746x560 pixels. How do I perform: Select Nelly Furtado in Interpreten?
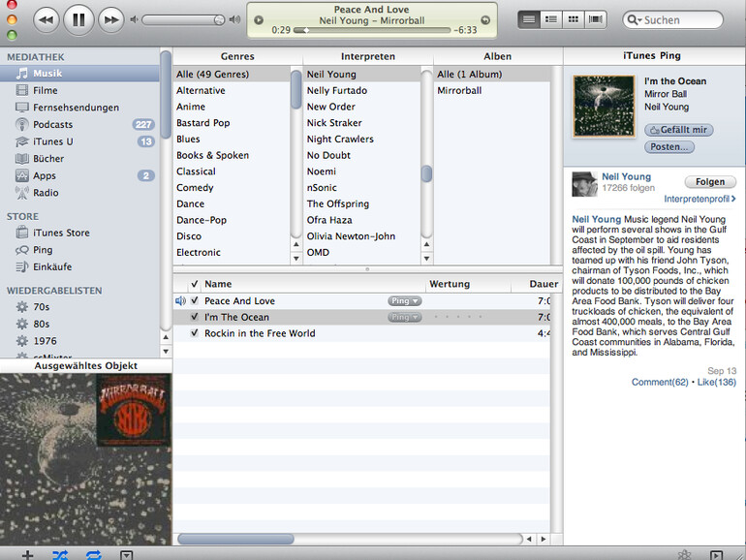pos(362,90)
